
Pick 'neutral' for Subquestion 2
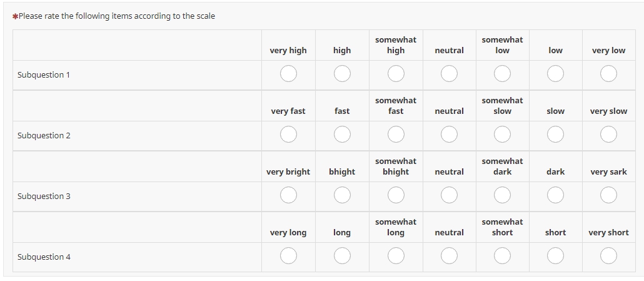pyautogui.click(x=449, y=135)
